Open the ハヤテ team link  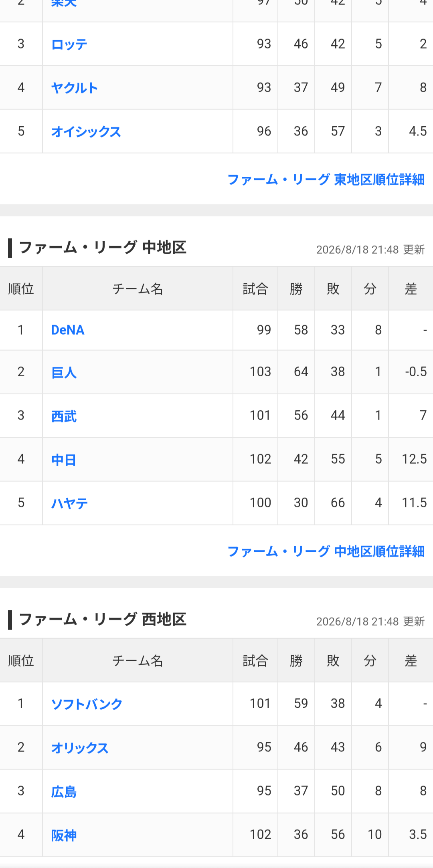tap(69, 503)
